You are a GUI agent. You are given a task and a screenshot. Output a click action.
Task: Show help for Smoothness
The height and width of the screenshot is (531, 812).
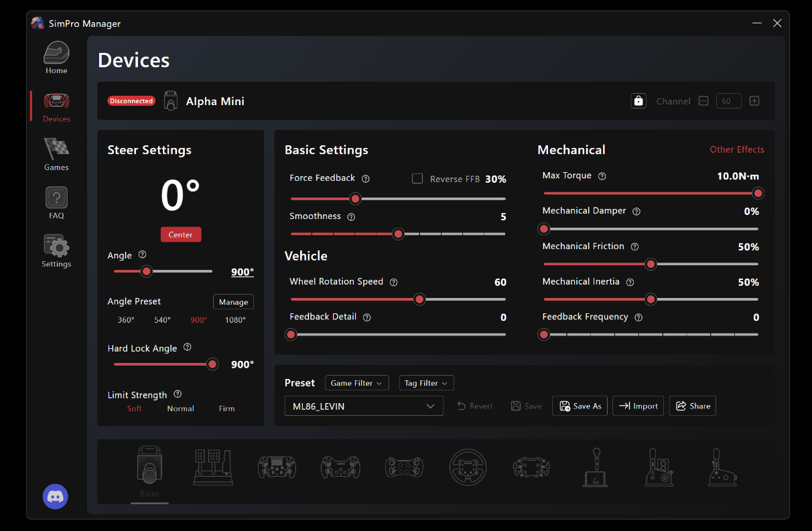click(x=351, y=217)
